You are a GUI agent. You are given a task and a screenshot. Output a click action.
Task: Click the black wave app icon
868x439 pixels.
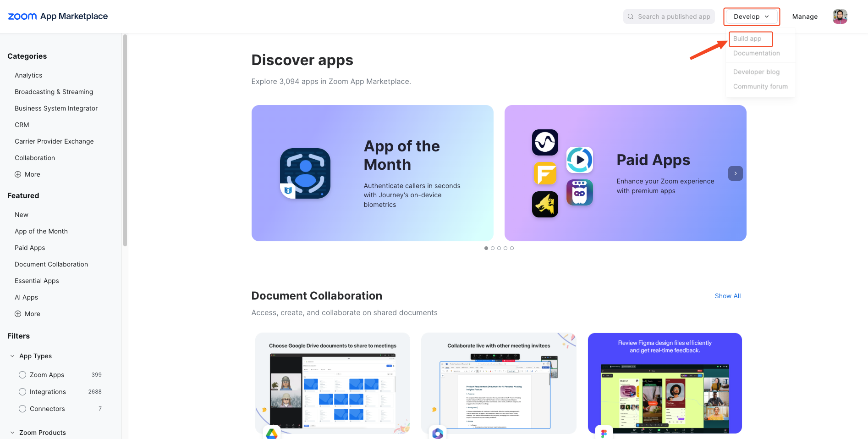click(545, 142)
